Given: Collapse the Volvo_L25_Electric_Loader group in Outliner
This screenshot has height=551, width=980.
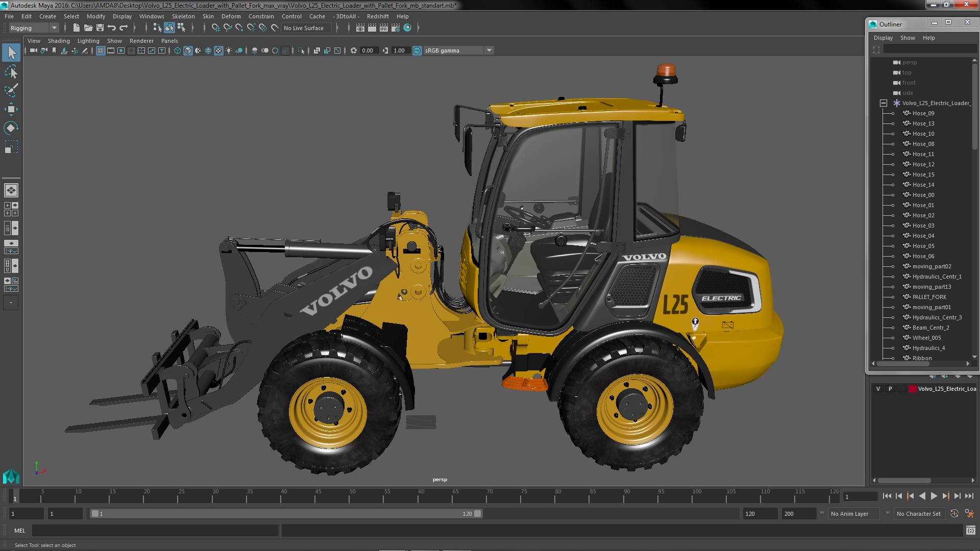Looking at the screenshot, I should click(x=884, y=103).
